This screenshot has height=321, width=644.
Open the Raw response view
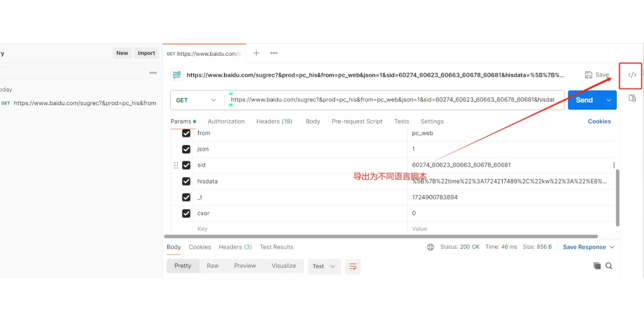tap(212, 266)
